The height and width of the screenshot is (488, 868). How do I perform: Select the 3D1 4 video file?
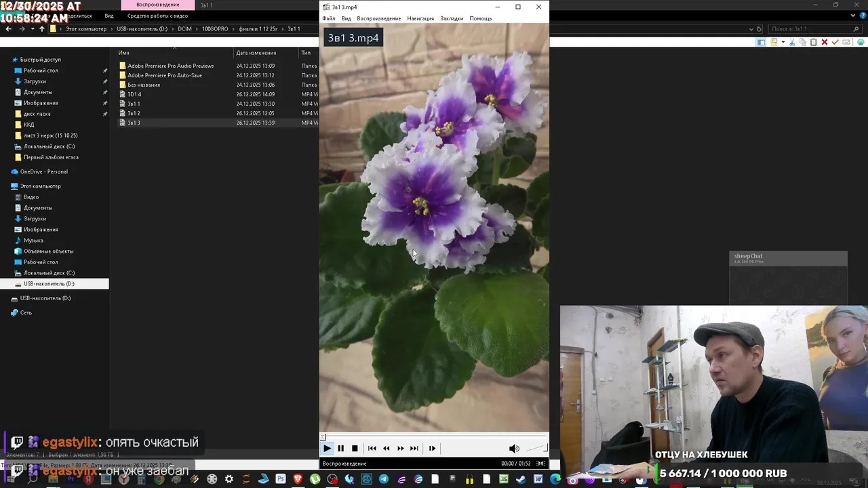[x=134, y=94]
